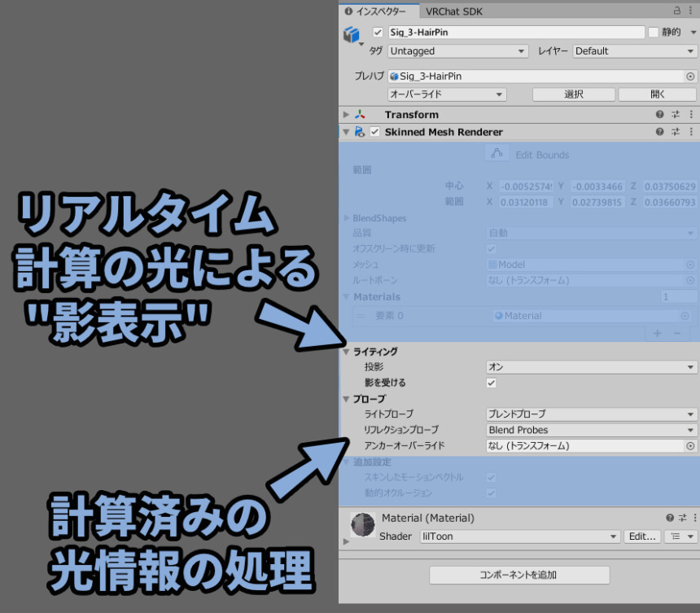Disable the Skinned Mesh Renderer component checkbox

point(374,132)
